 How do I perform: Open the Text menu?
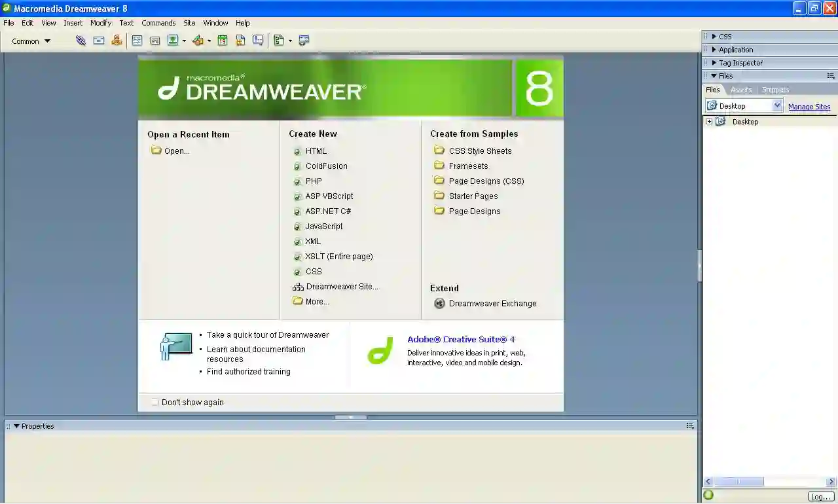click(x=126, y=23)
